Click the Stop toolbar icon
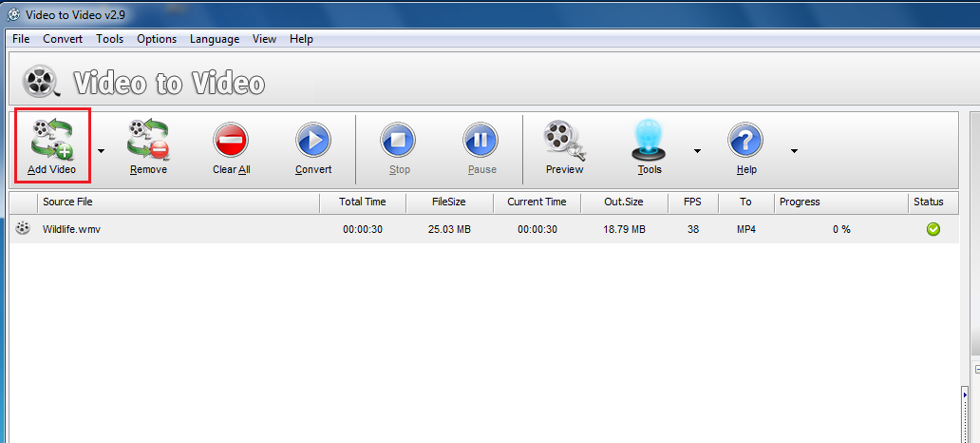The height and width of the screenshot is (443, 980). 399,141
